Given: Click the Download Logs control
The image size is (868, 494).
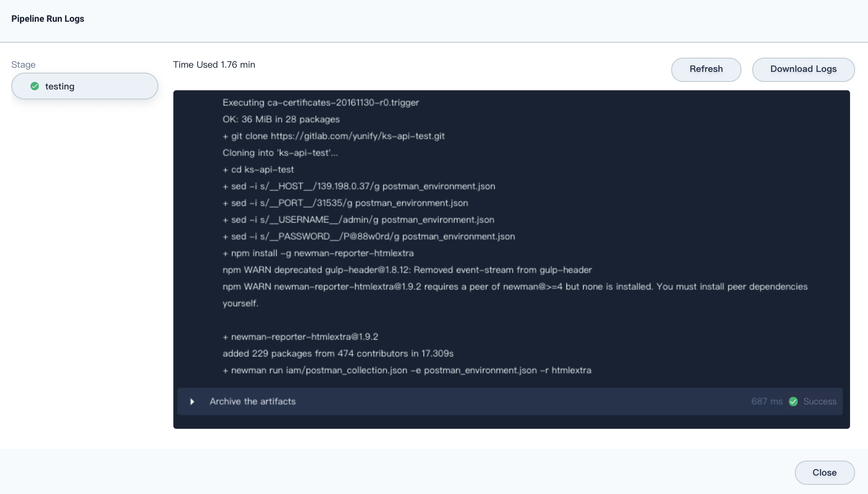Looking at the screenshot, I should (803, 69).
